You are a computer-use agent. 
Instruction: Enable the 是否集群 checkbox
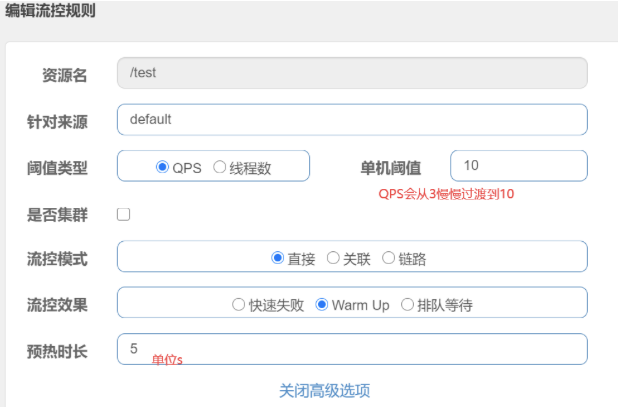click(124, 214)
